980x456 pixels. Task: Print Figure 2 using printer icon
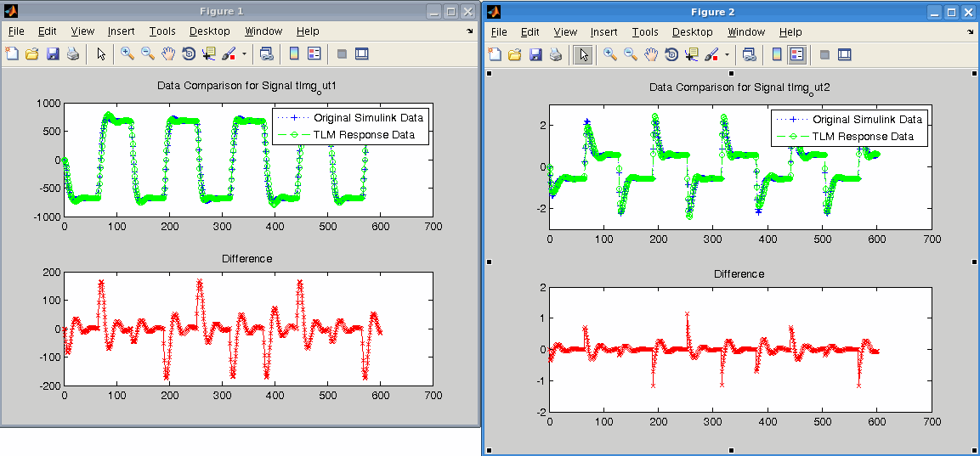pos(555,55)
